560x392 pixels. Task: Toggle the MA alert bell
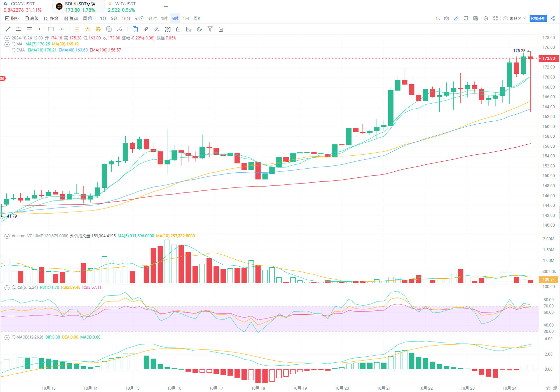(x=14, y=44)
